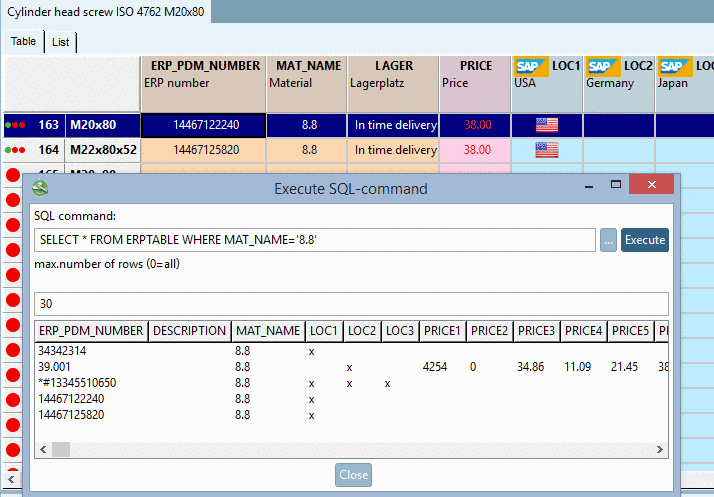Screen dimensions: 714x497
Task: Click right arrow of results scrollbar
Action: click(x=660, y=450)
